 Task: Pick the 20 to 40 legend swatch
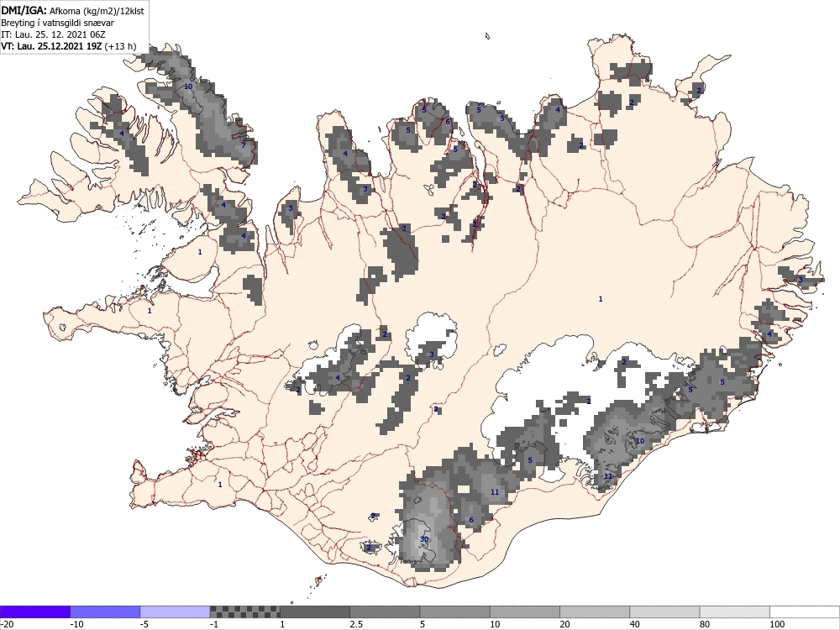coord(595,612)
